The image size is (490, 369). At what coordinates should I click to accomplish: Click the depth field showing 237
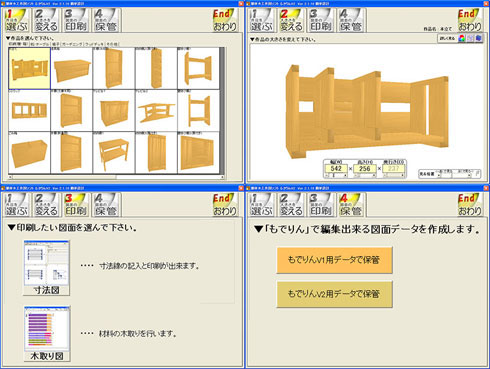coord(393,169)
